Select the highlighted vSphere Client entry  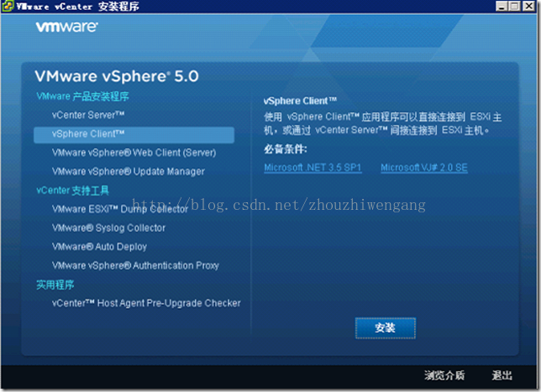pyautogui.click(x=134, y=134)
